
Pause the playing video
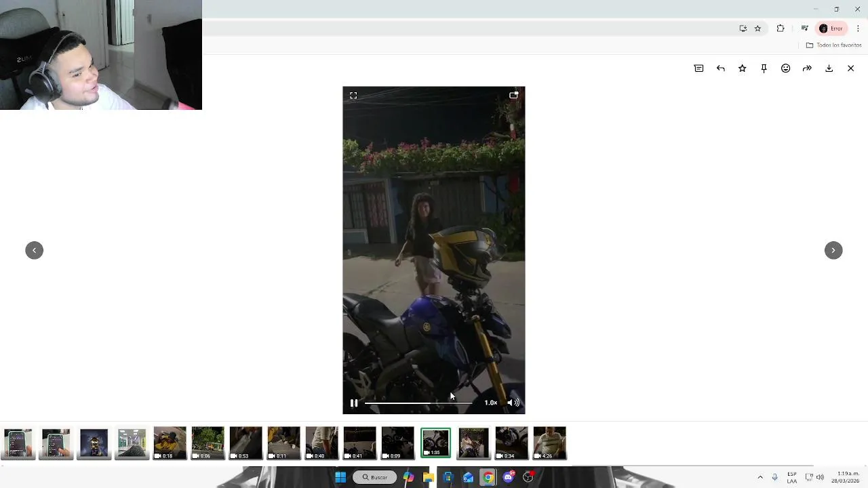coord(353,403)
